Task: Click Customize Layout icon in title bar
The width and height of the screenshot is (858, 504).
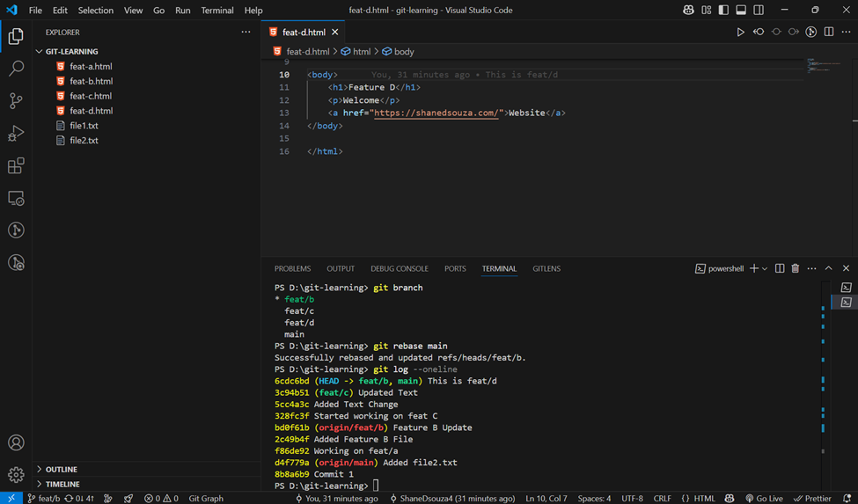Action: (x=707, y=10)
